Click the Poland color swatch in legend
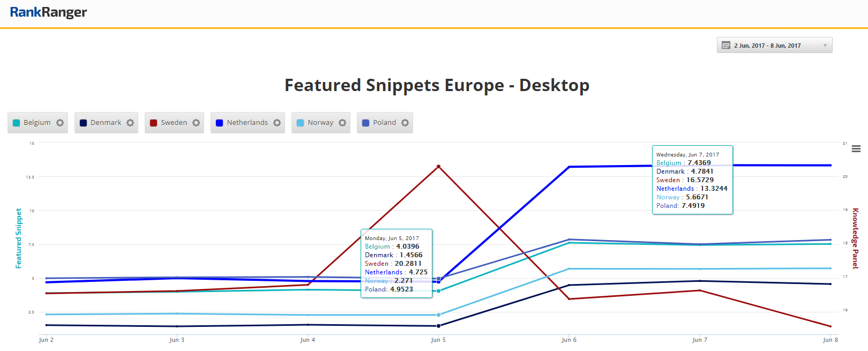The image size is (868, 351). (x=366, y=123)
